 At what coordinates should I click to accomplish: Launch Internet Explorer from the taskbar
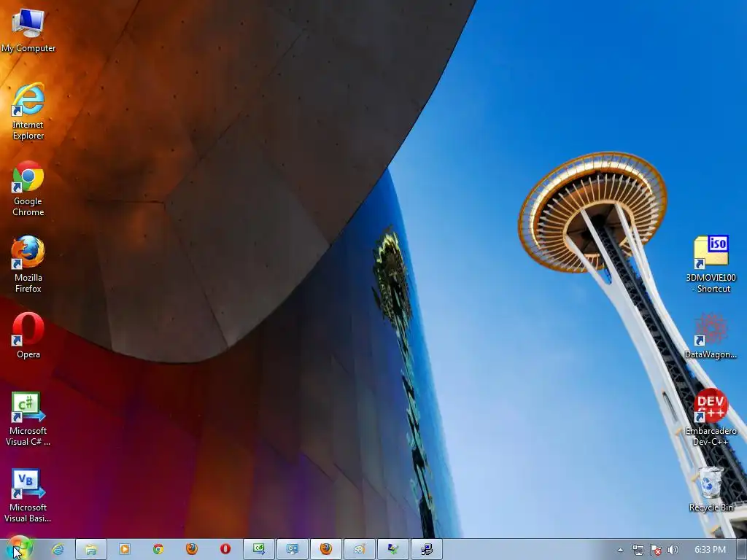click(x=58, y=549)
